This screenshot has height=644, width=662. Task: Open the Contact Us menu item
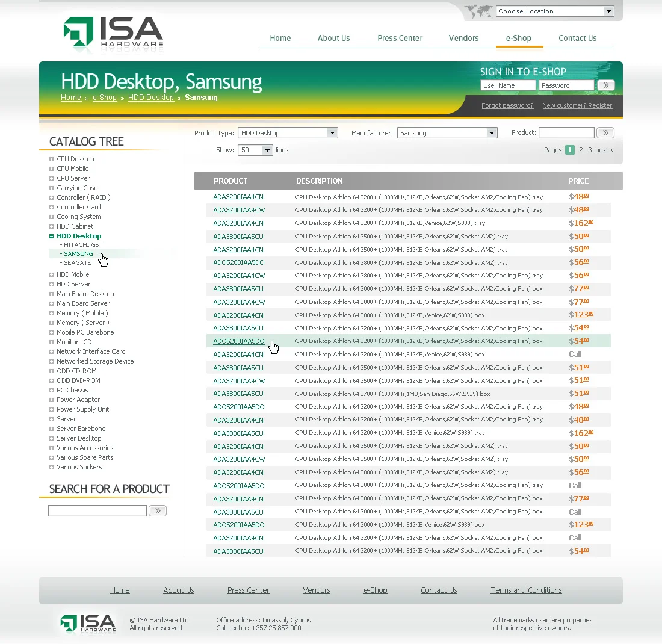[x=578, y=38]
